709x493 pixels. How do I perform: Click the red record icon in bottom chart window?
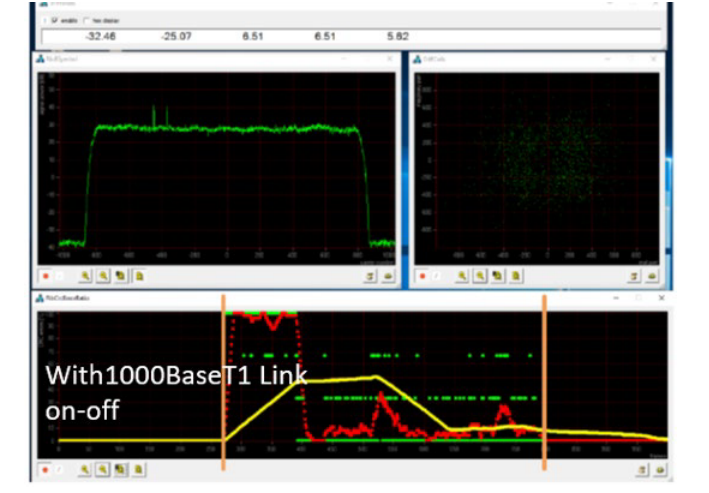pos(45,468)
